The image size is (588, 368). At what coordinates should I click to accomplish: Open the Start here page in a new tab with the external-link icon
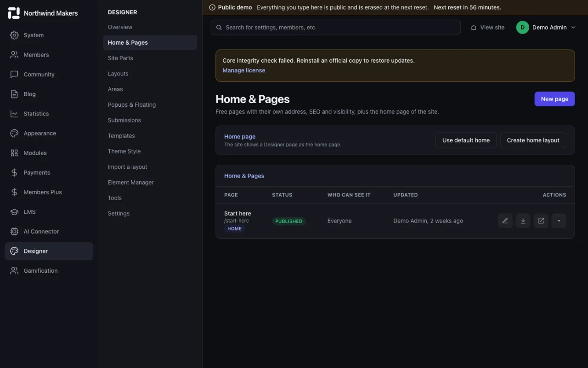(x=541, y=221)
